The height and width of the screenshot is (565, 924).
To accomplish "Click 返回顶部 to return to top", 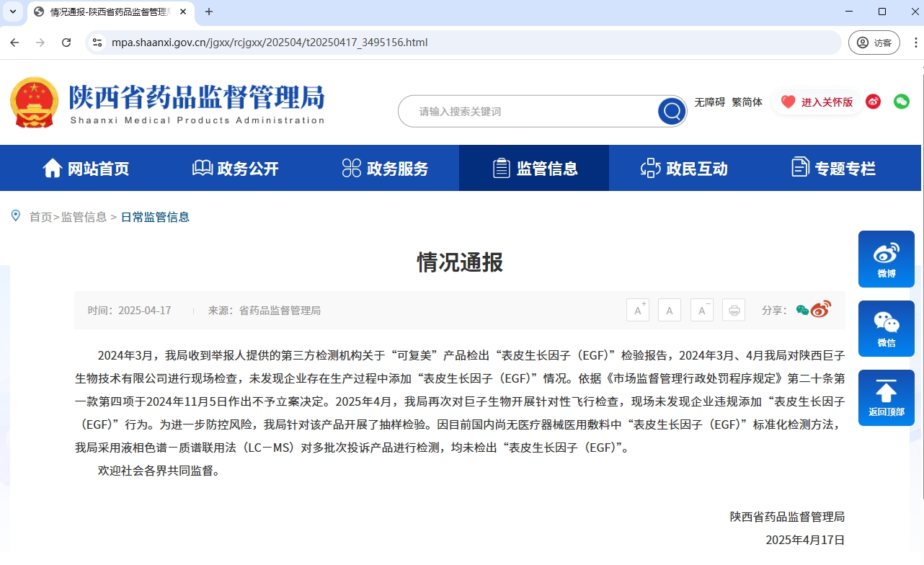I will pyautogui.click(x=886, y=398).
